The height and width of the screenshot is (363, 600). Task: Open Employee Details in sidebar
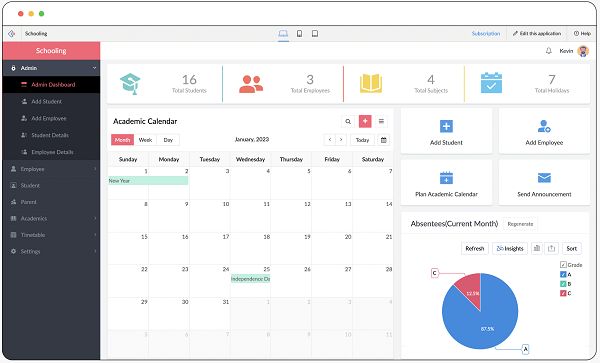pyautogui.click(x=51, y=152)
